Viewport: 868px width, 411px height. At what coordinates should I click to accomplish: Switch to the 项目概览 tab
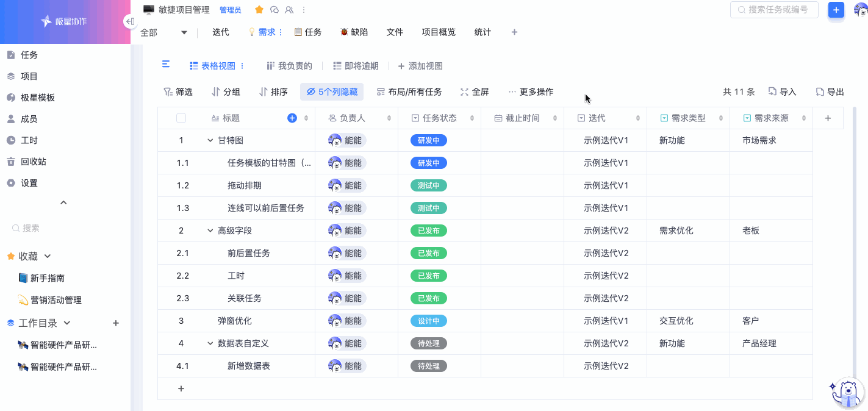439,32
